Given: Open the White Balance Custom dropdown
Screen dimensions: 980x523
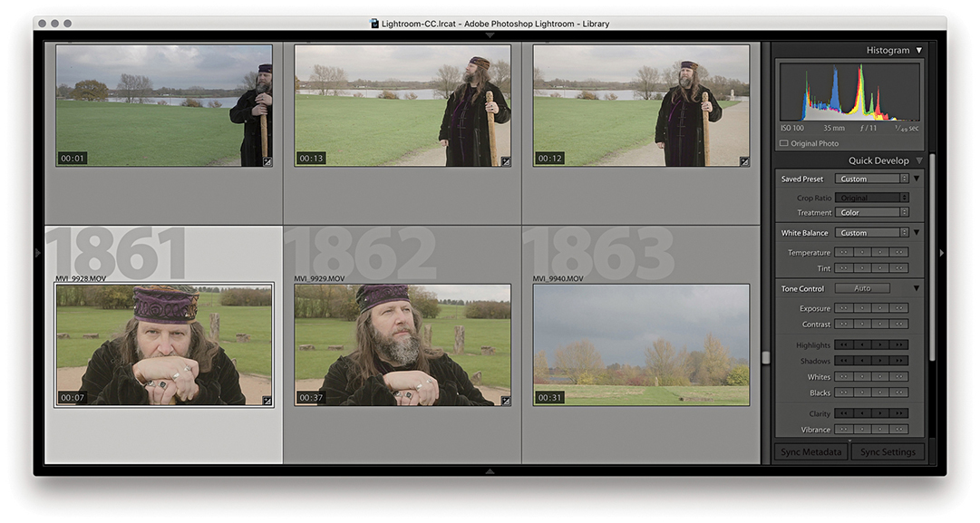Looking at the screenshot, I should [x=872, y=232].
